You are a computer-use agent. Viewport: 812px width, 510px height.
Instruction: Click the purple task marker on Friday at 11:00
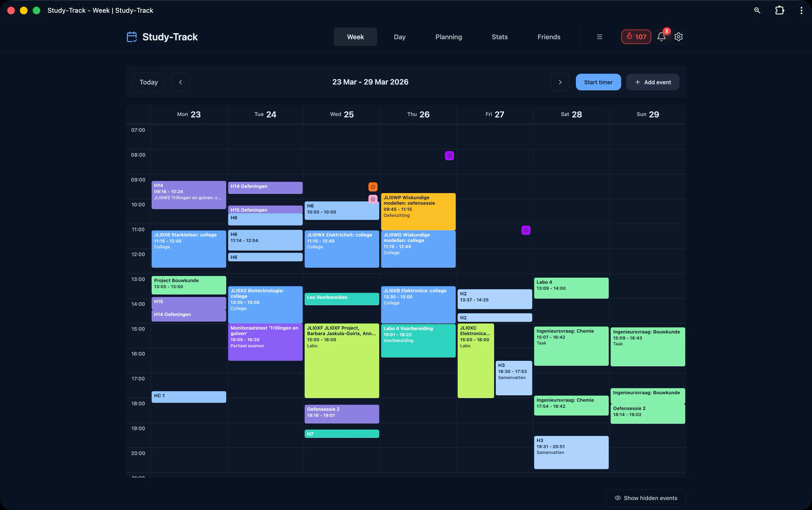click(526, 230)
